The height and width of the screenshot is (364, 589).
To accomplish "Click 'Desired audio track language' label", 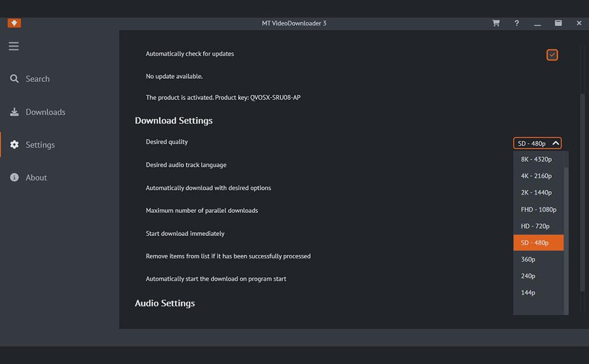I will [186, 165].
